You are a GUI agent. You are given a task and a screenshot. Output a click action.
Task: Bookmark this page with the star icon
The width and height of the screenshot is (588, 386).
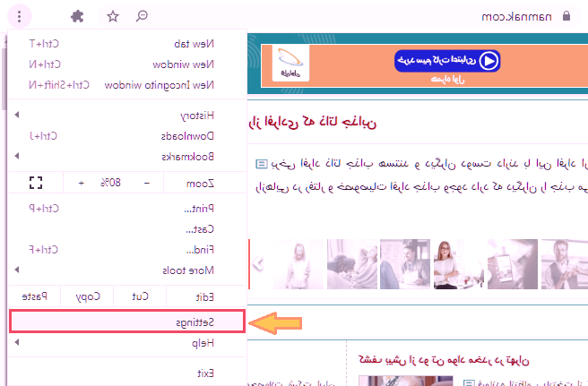coord(113,16)
